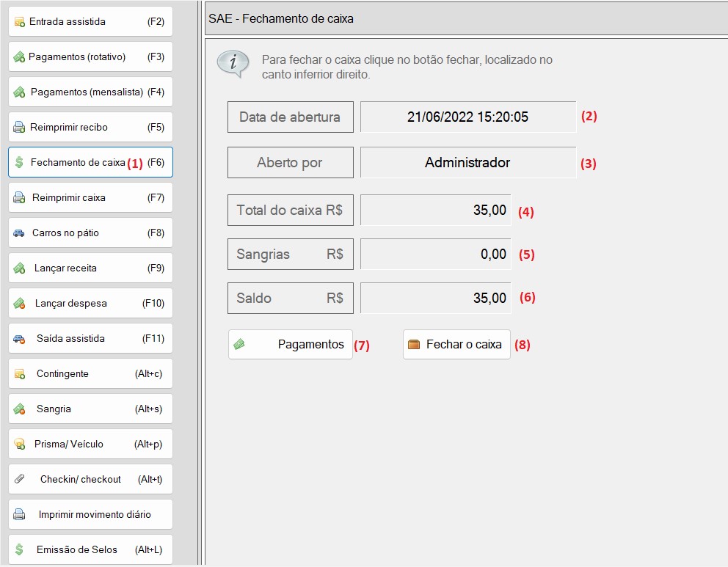Open Saída assistida (F11)
This screenshot has height=567, width=728.
point(90,339)
